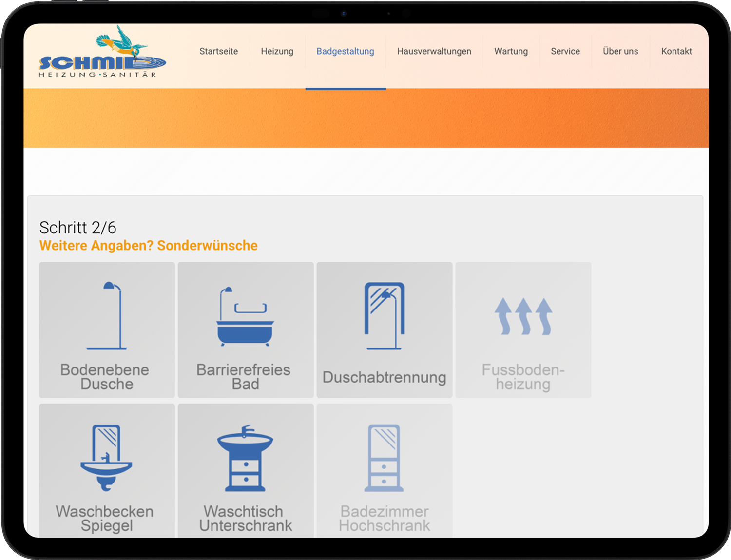
Task: Go to the Heizung page
Action: [x=277, y=51]
